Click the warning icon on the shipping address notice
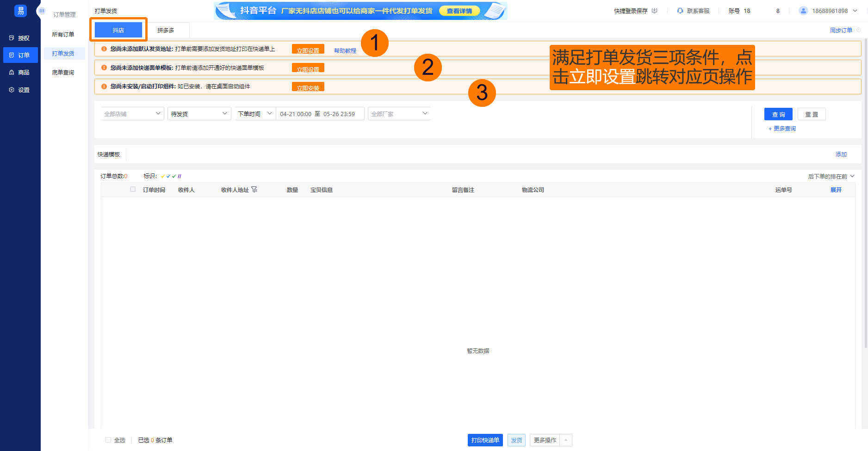 (104, 49)
